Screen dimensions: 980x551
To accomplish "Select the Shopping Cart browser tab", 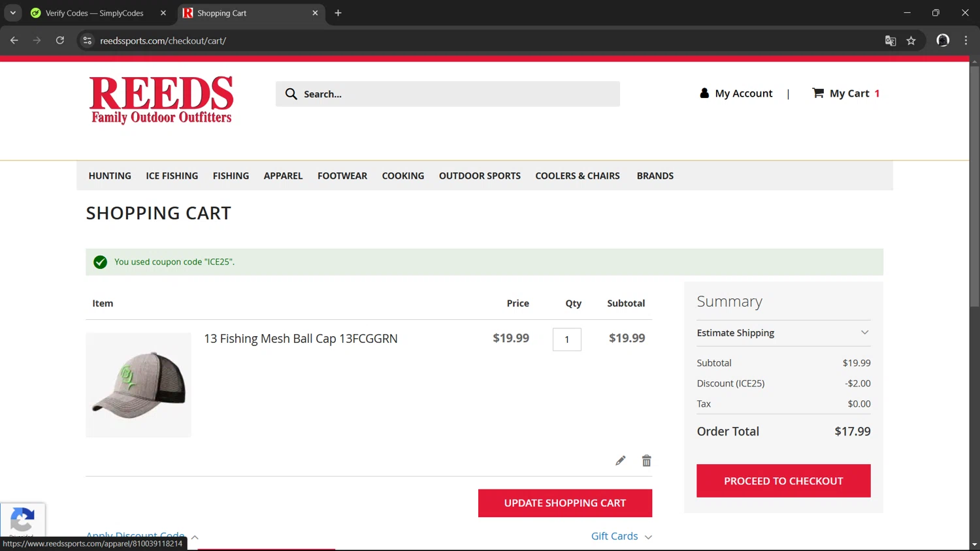I will (252, 13).
